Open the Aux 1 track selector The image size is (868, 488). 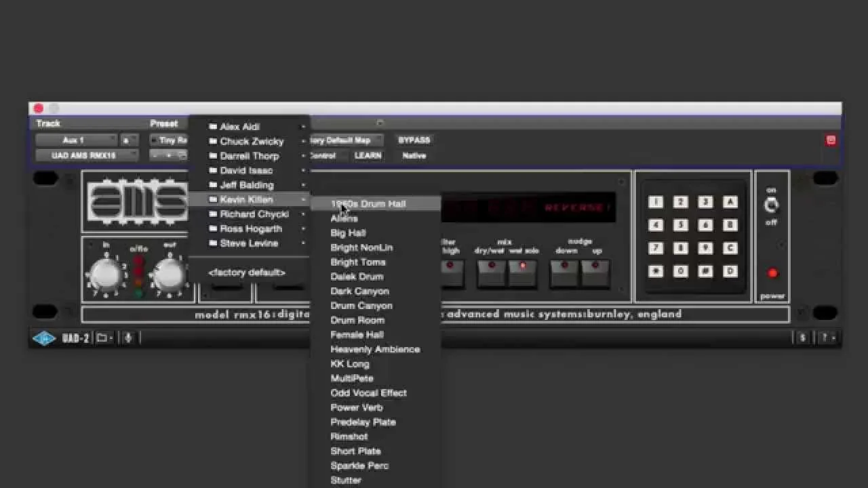pos(77,140)
